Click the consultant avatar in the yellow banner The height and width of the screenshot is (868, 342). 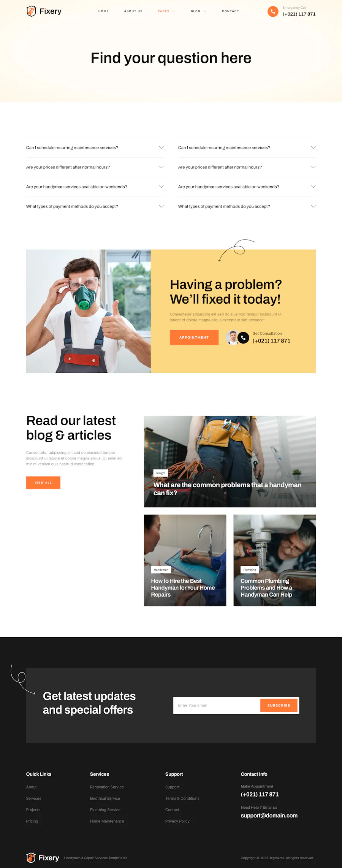232,337
